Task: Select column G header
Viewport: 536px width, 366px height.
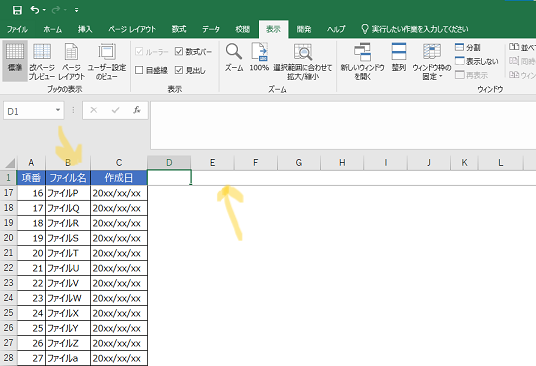Action: [299, 163]
